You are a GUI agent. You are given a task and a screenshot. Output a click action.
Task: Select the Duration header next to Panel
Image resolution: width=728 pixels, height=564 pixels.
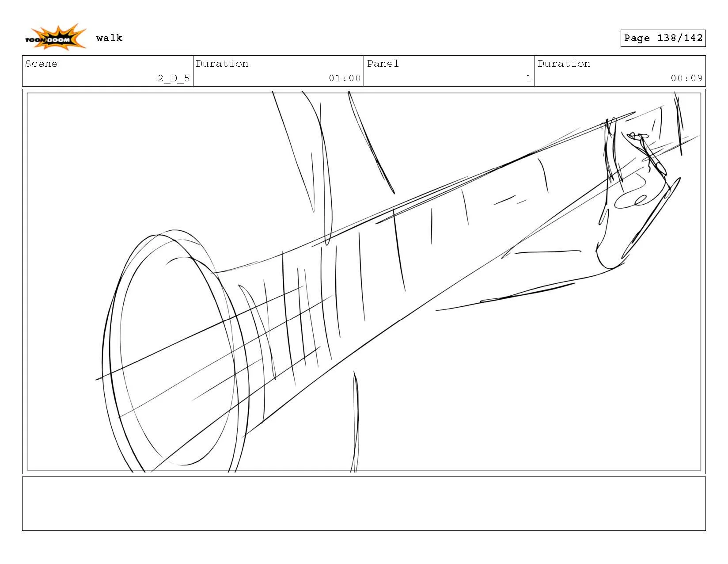(564, 64)
